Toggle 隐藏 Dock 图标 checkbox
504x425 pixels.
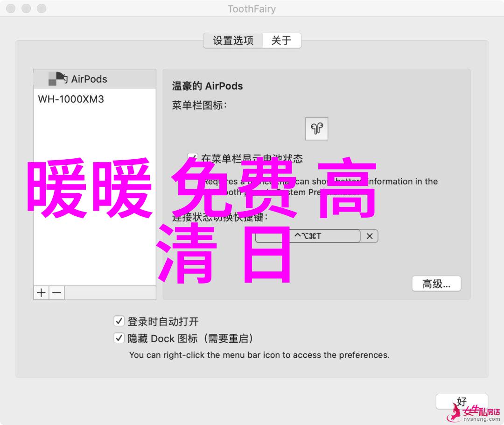(x=119, y=338)
